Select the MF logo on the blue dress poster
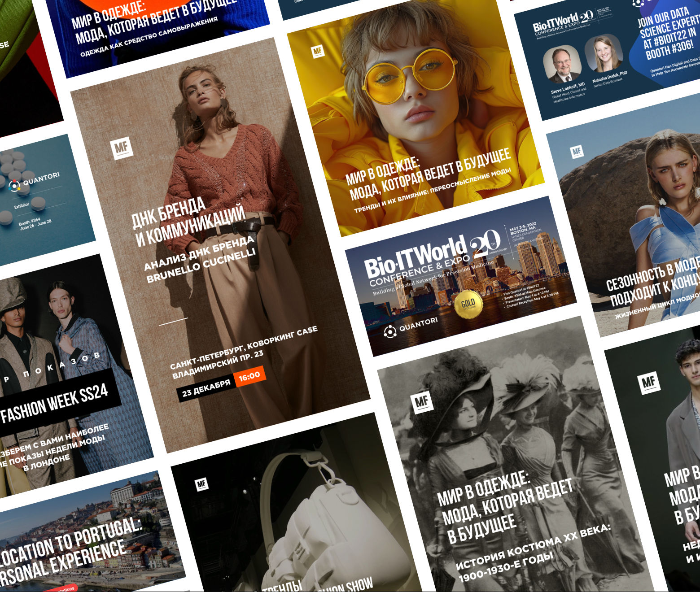Image resolution: width=700 pixels, height=592 pixels. (577, 152)
